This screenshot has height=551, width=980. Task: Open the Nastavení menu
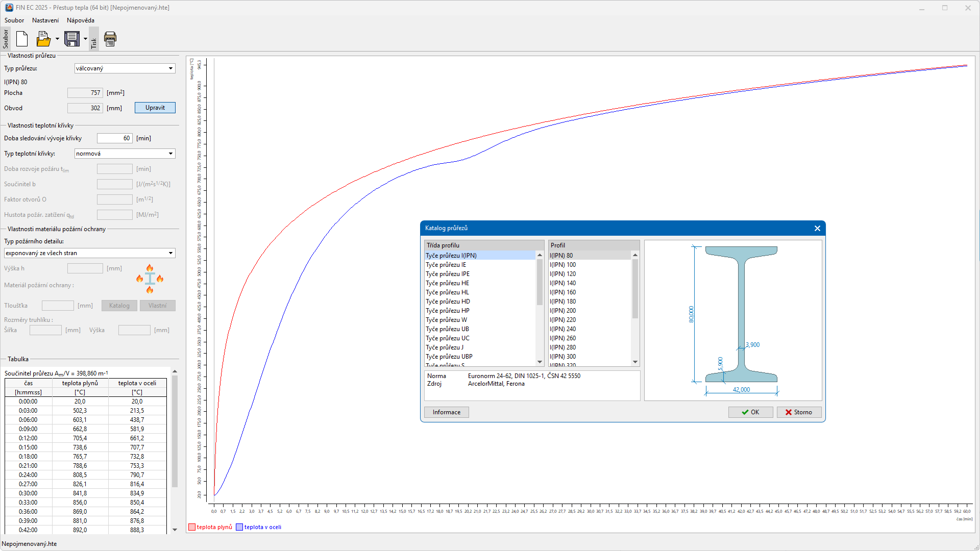tap(45, 20)
